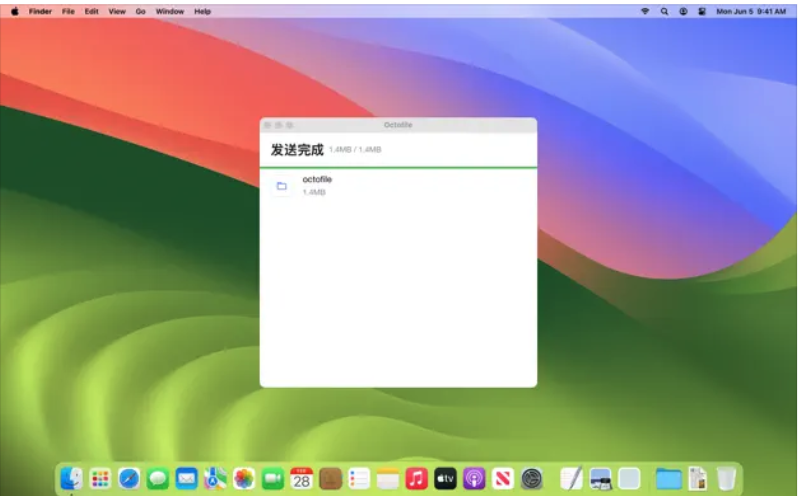This screenshot has height=496, width=798.
Task: Open Maps app in dock
Action: [x=215, y=478]
